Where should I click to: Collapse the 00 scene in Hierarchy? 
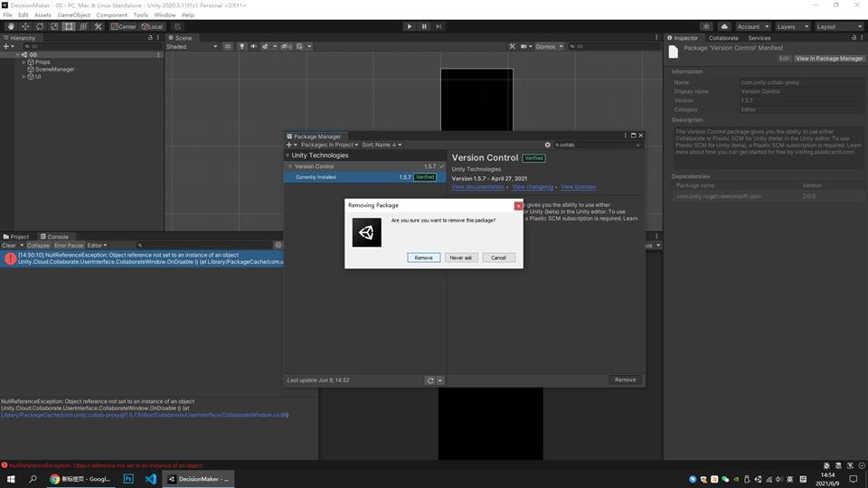18,55
